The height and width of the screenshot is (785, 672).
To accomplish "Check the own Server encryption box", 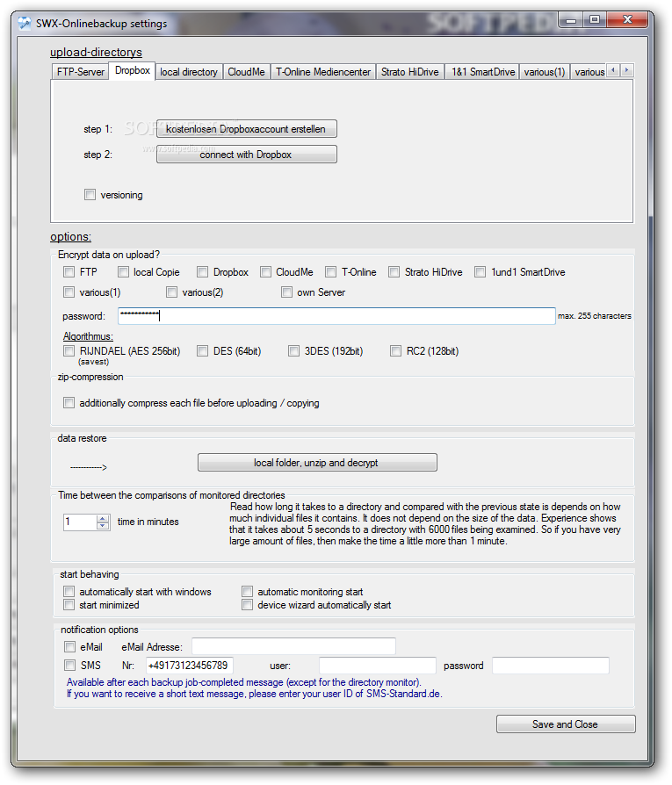I will coord(286,292).
